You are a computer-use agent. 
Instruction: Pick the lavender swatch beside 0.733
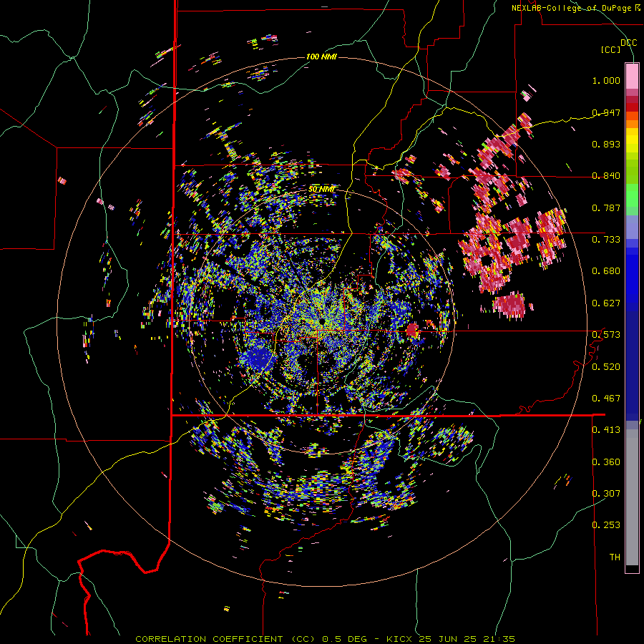click(x=632, y=227)
